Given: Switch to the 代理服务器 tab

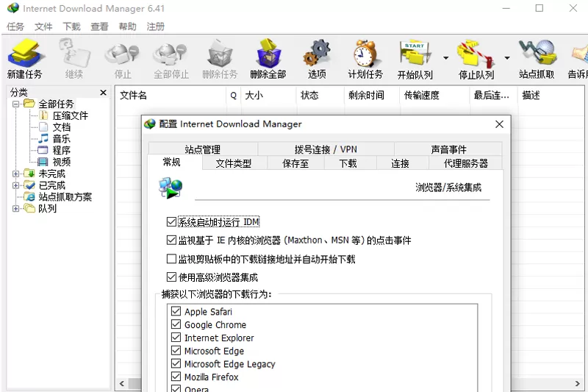Looking at the screenshot, I should 466,163.
